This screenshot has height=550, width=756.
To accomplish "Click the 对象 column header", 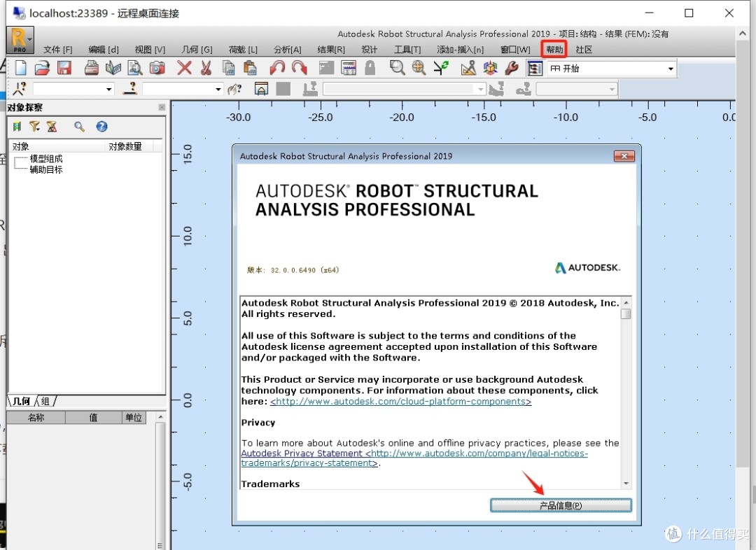I will [x=57, y=146].
